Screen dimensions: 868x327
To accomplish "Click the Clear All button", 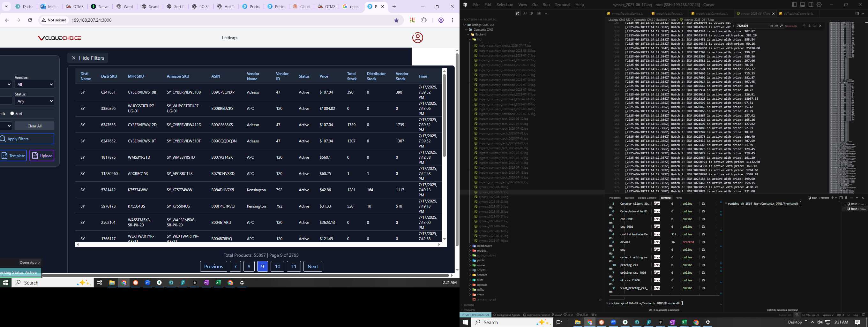I will point(34,126).
